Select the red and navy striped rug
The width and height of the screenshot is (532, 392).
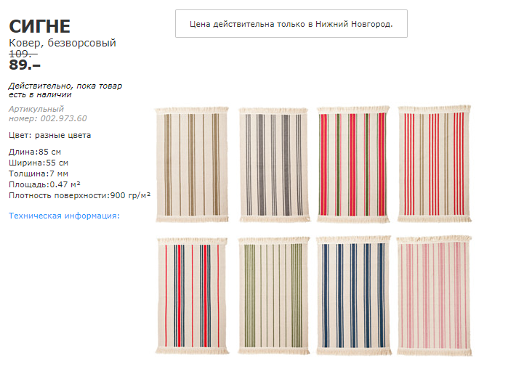pos(192,295)
